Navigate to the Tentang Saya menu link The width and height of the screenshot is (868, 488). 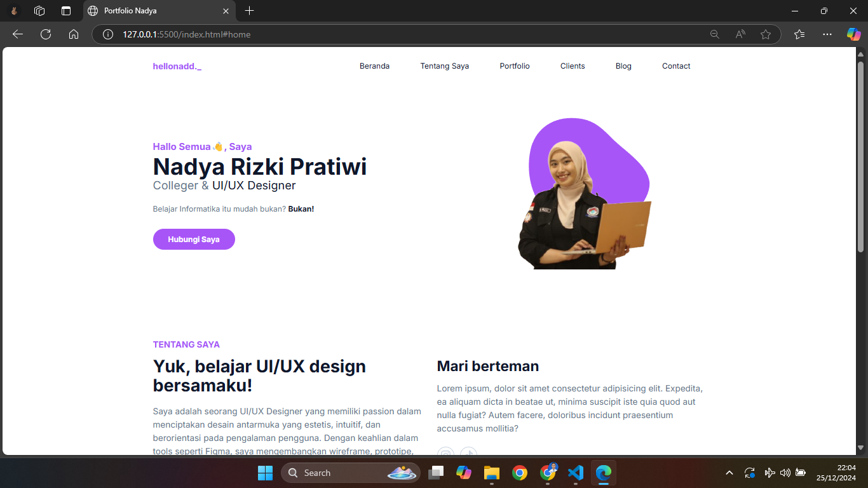[444, 66]
